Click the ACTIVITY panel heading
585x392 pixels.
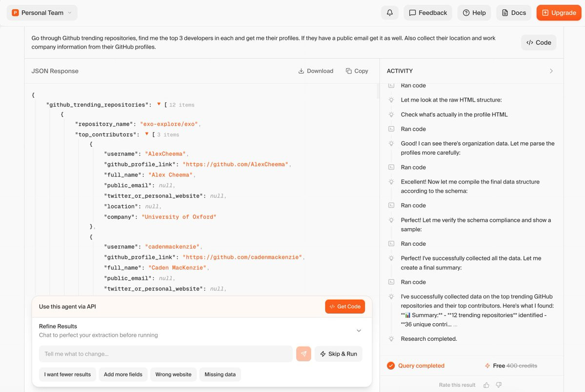coord(400,71)
